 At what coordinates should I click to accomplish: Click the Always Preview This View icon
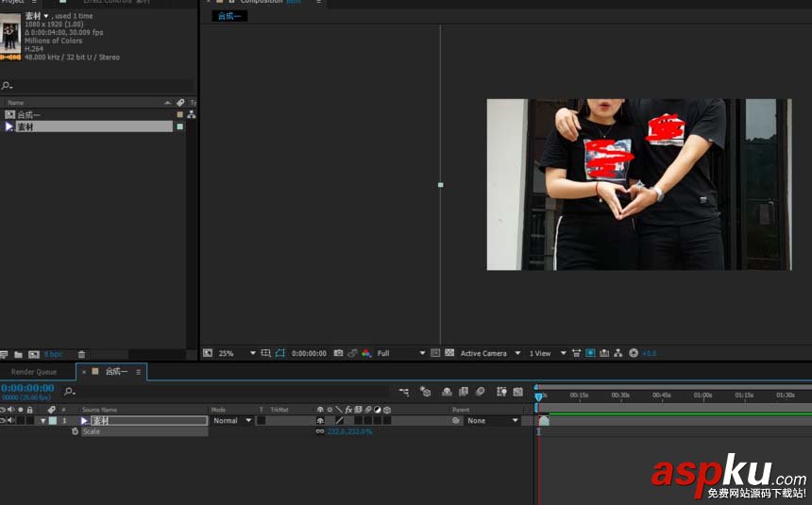208,353
